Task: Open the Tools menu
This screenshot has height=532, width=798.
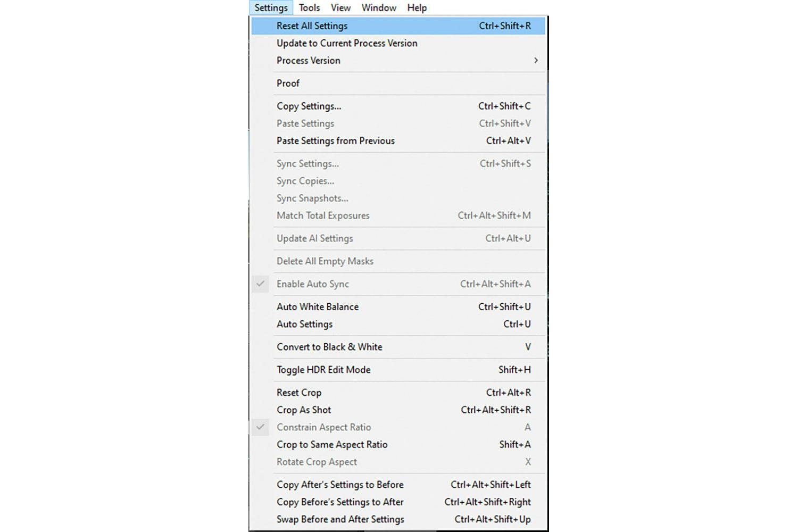Action: pos(309,7)
